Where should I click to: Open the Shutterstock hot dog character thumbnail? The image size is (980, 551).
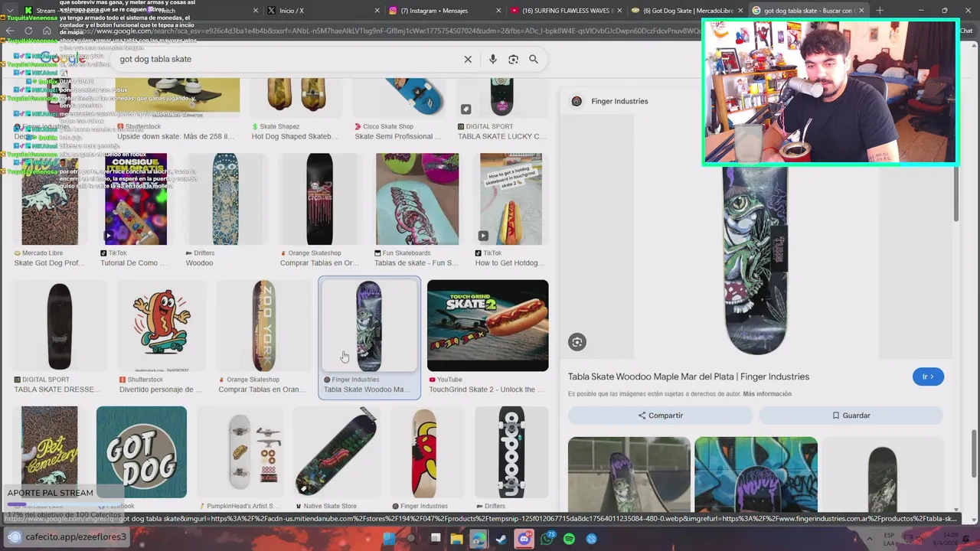(x=162, y=325)
